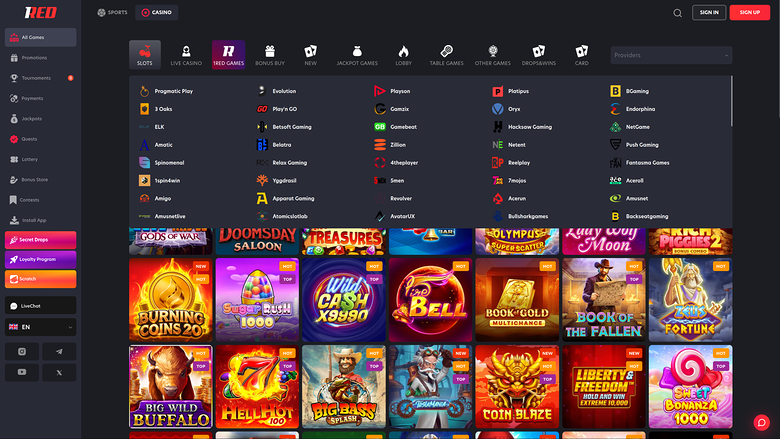The image size is (780, 439).
Task: Select the Relax Gaming provider text
Action: [290, 163]
